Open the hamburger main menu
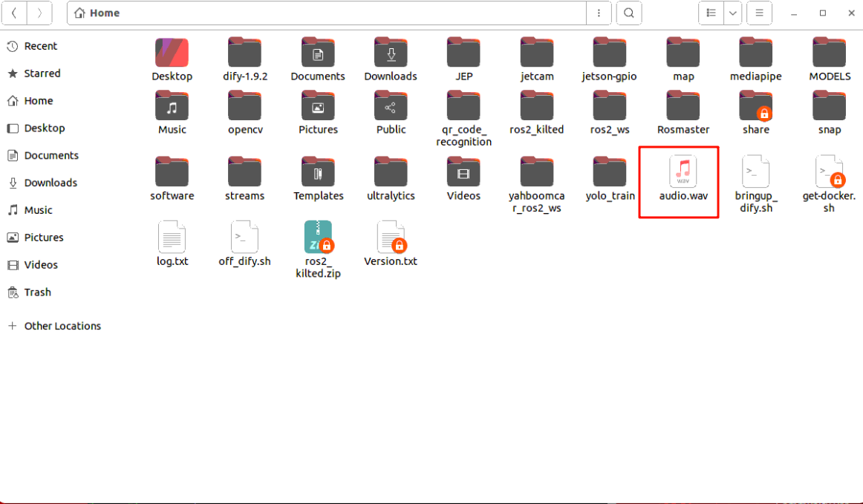This screenshot has height=504, width=863. (759, 13)
